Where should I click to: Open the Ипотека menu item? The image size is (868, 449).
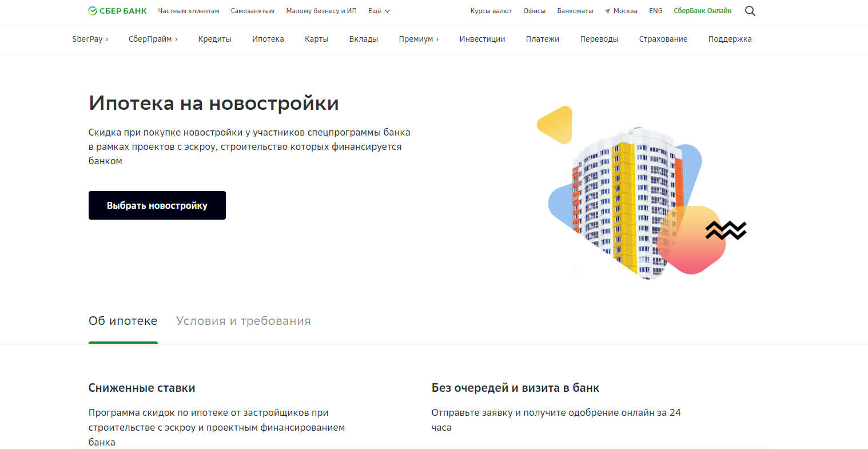[x=268, y=39]
